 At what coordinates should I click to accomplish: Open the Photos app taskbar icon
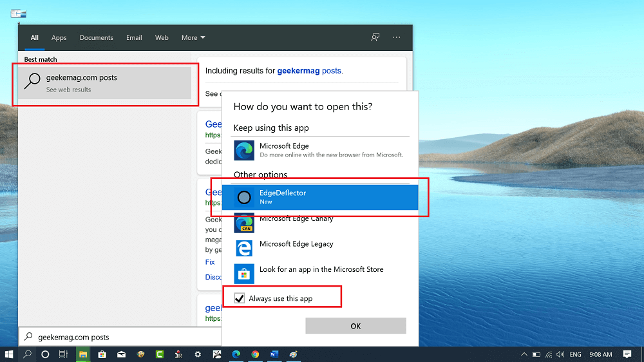[x=217, y=354]
